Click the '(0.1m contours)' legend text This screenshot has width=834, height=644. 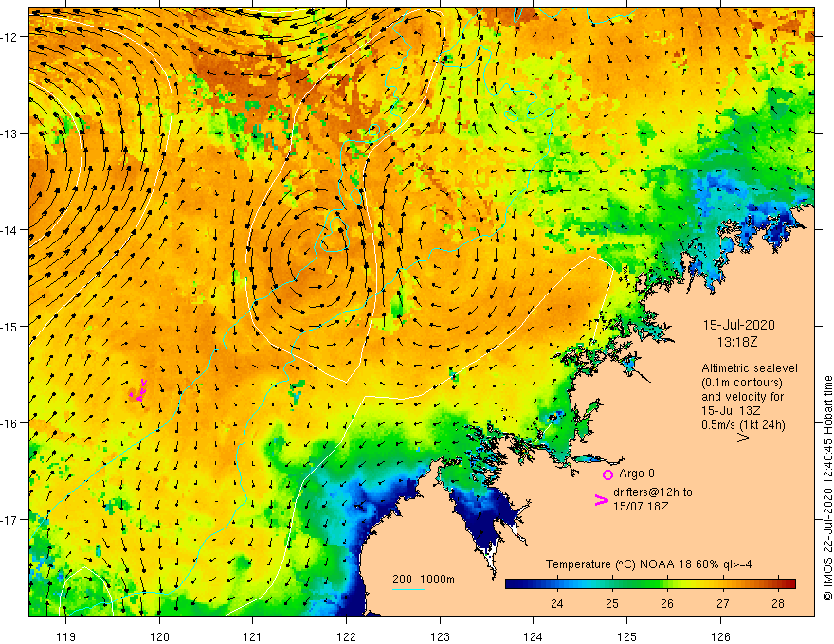coord(742,383)
